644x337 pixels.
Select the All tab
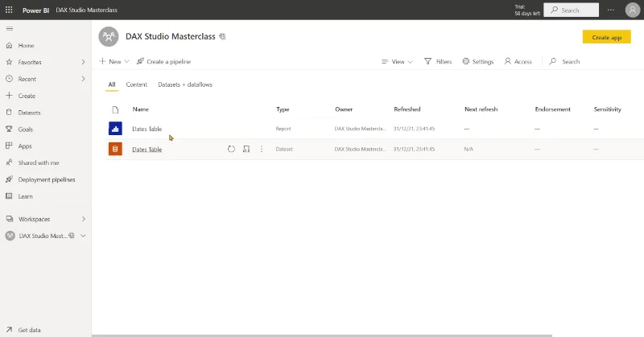(x=112, y=84)
